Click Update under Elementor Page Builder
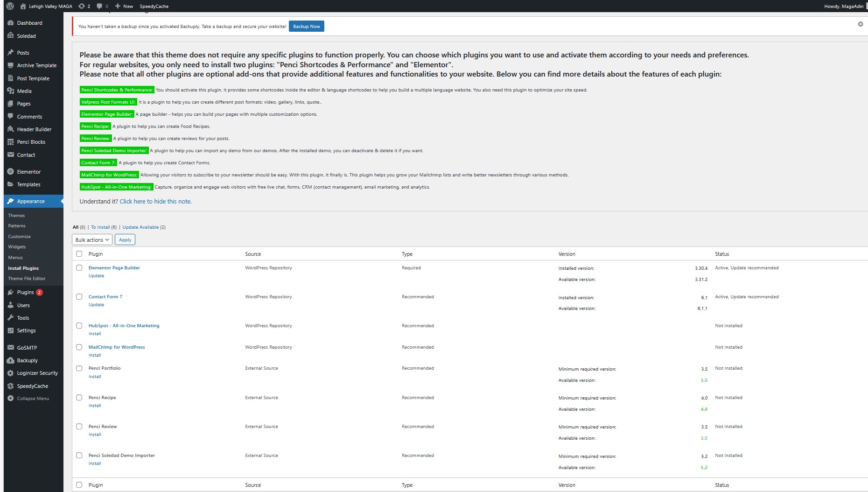868x492 pixels. click(x=96, y=276)
